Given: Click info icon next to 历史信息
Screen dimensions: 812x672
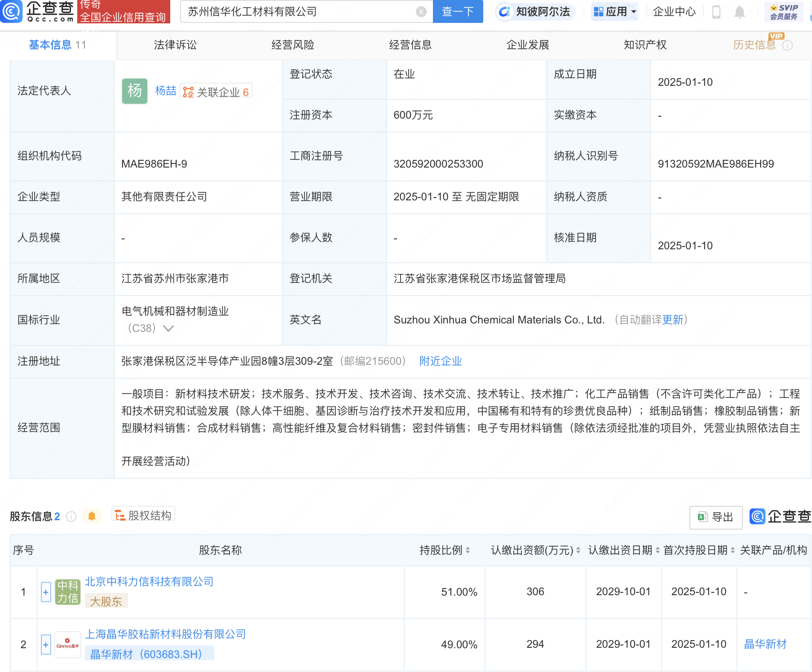Looking at the screenshot, I should click(787, 45).
